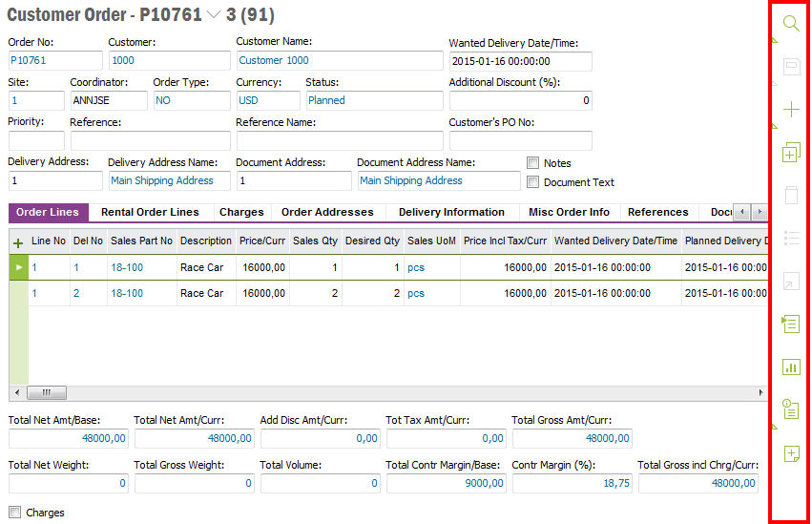
Task: Click the trash can Delete icon
Action: tap(790, 196)
